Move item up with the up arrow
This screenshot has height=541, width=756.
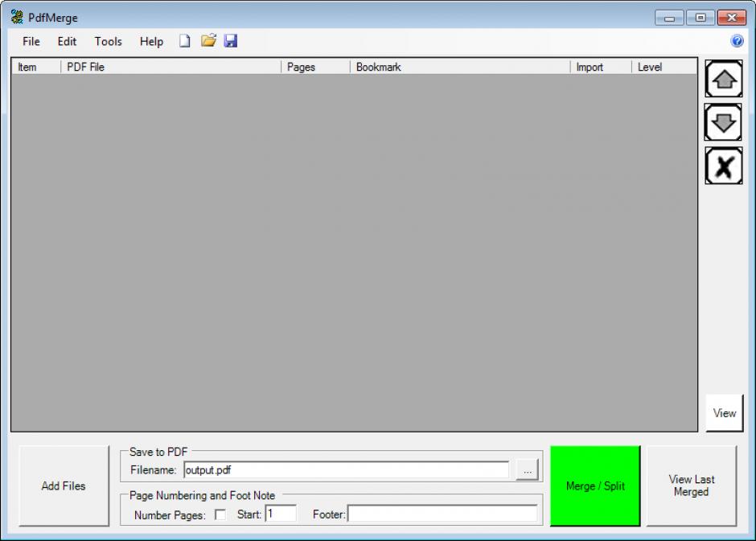tap(723, 79)
